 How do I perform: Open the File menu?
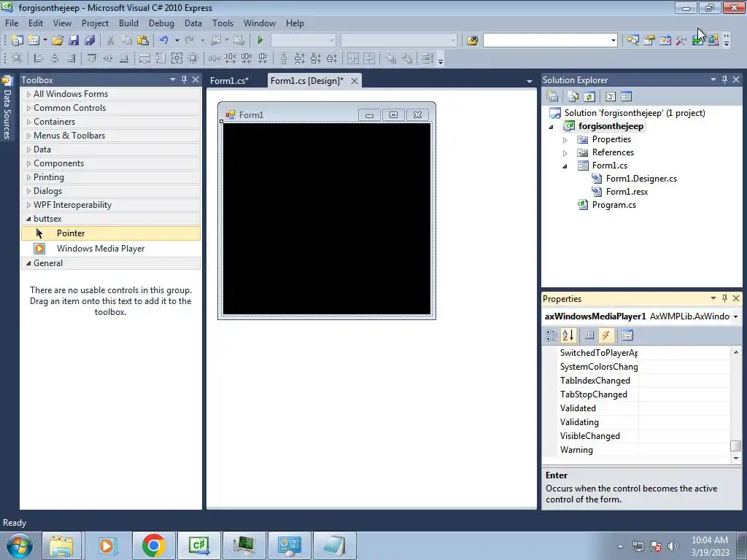click(12, 23)
